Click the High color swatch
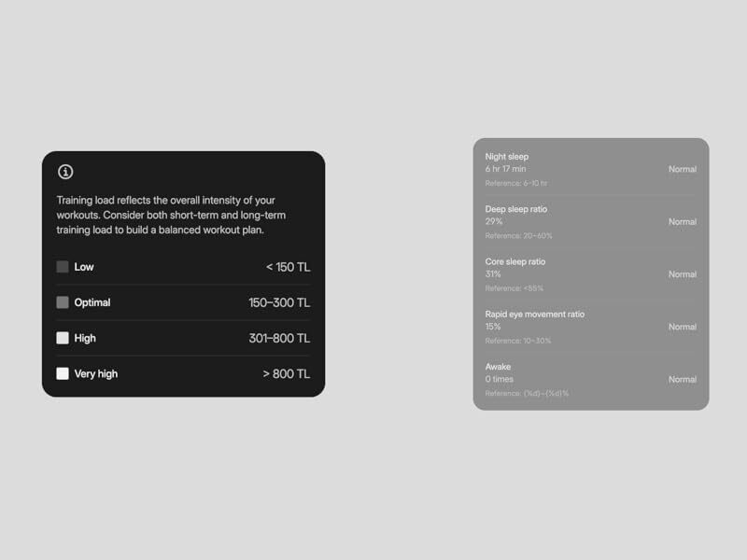 coord(63,338)
